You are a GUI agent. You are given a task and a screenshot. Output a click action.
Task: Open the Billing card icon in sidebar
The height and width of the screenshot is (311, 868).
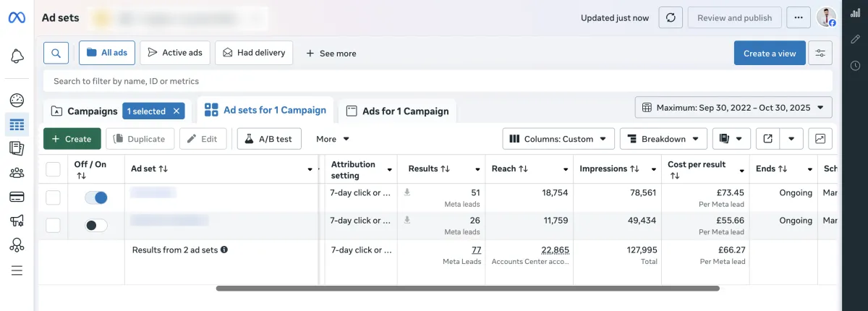pyautogui.click(x=17, y=197)
